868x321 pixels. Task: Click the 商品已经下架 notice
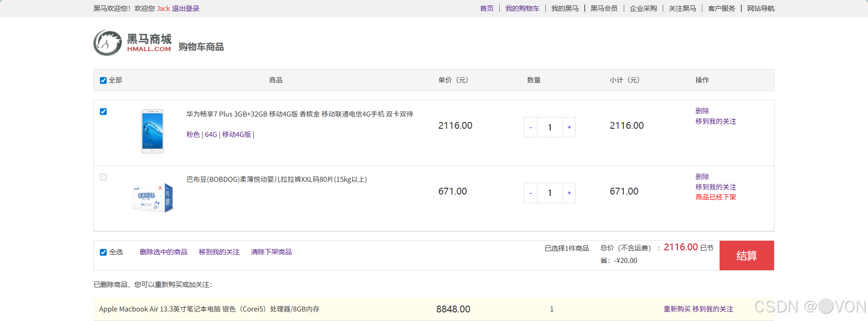716,197
